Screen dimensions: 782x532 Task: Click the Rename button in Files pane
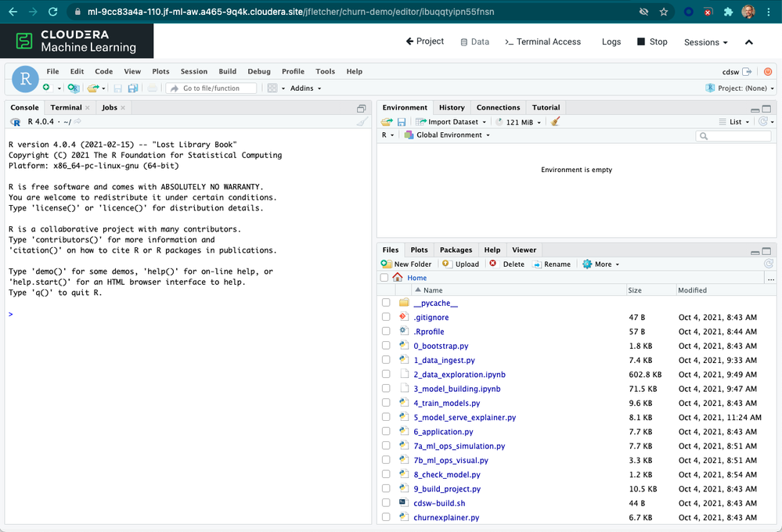(552, 264)
